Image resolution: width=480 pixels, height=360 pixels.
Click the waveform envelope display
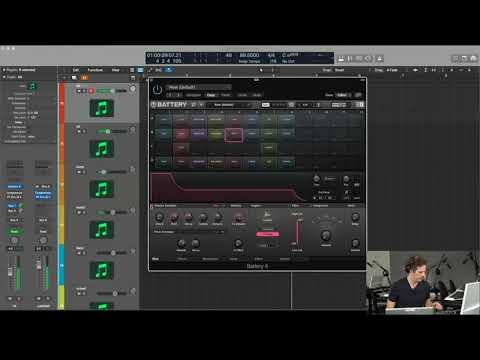(230, 187)
